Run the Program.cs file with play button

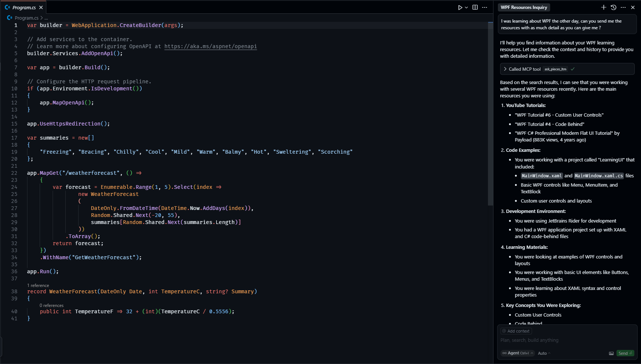pos(460,7)
